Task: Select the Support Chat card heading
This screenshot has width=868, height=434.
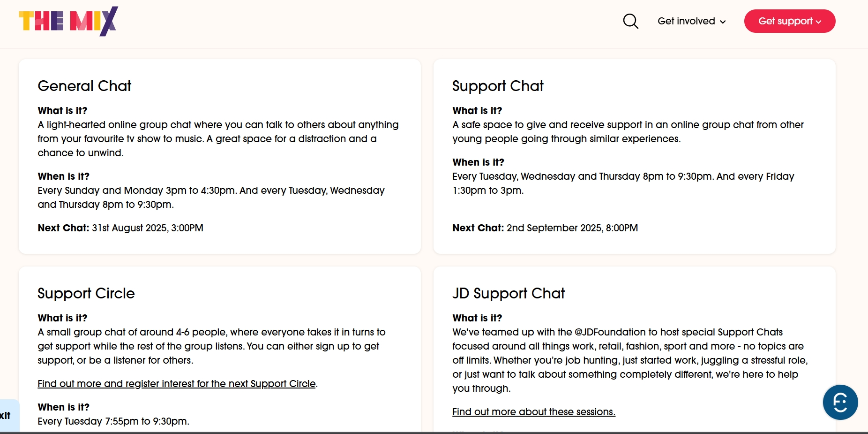Action: point(498,86)
